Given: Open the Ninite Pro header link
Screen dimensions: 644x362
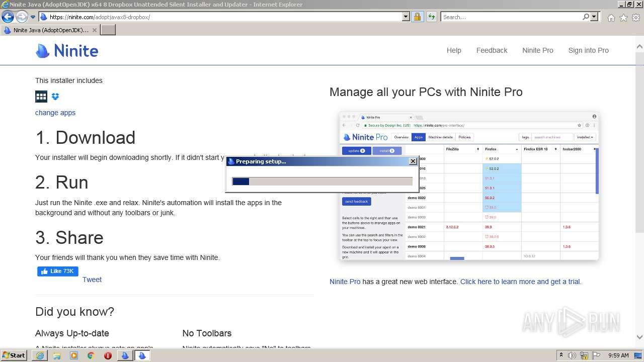Looking at the screenshot, I should tap(537, 50).
